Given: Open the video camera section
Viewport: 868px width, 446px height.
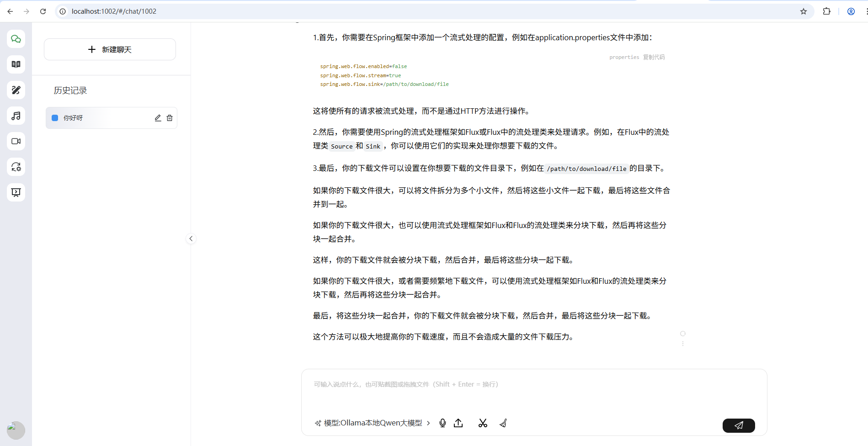Looking at the screenshot, I should [x=16, y=141].
